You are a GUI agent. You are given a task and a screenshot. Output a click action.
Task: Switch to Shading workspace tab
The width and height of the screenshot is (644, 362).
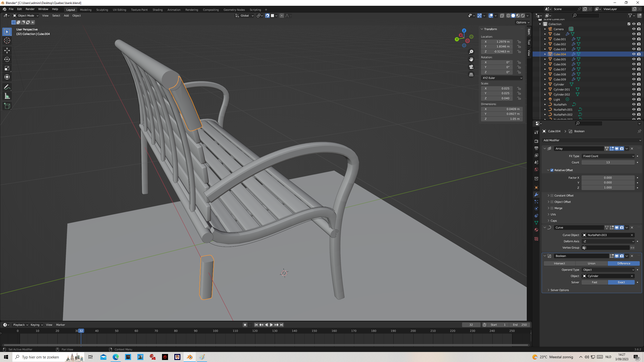(x=157, y=10)
